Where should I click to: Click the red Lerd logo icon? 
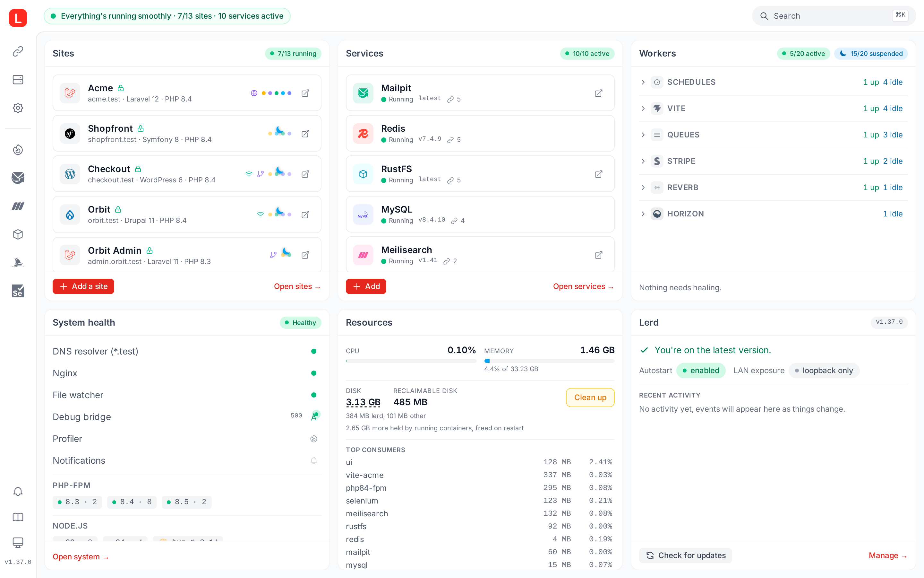[18, 18]
